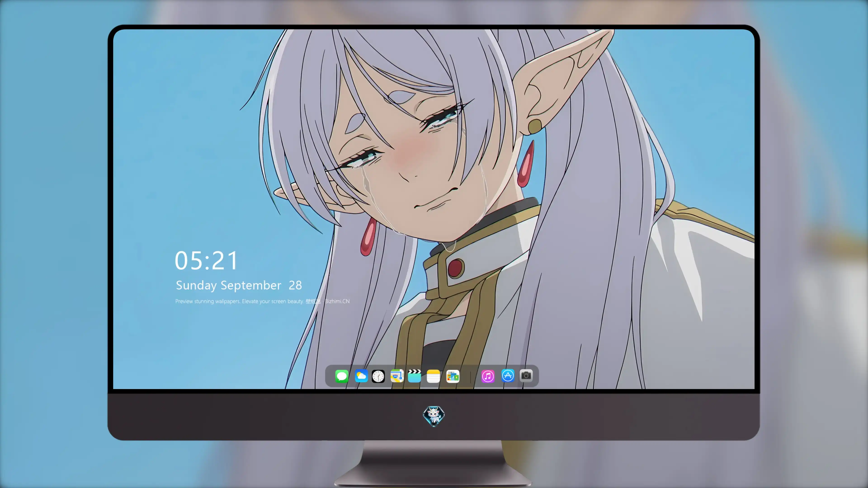This screenshot has height=488, width=868.
Task: Launch the Videos clapperboard app
Action: point(415,376)
